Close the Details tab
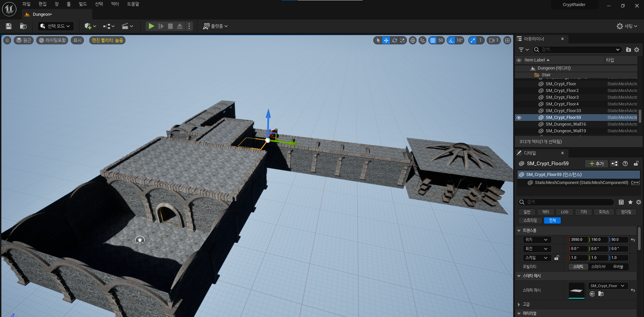This screenshot has width=644, height=317. [x=562, y=153]
